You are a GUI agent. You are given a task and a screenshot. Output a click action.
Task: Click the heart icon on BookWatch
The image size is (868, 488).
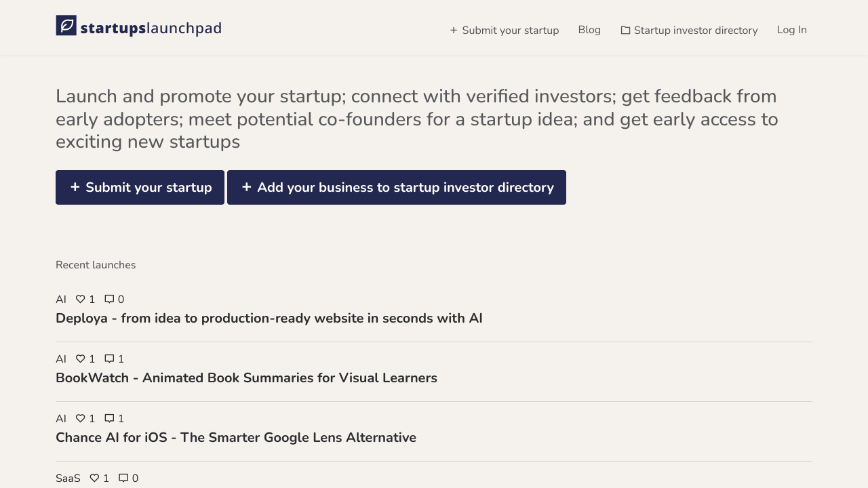point(81,359)
